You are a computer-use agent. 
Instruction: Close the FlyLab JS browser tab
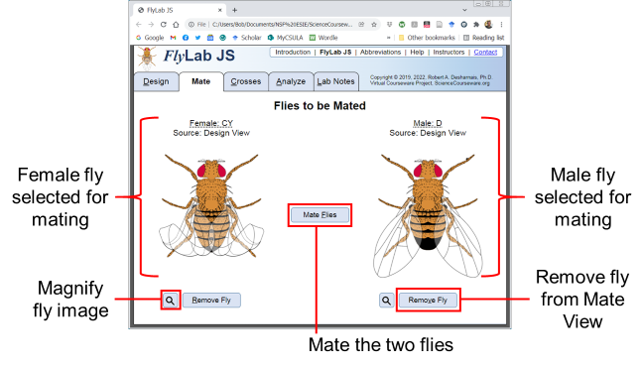220,10
